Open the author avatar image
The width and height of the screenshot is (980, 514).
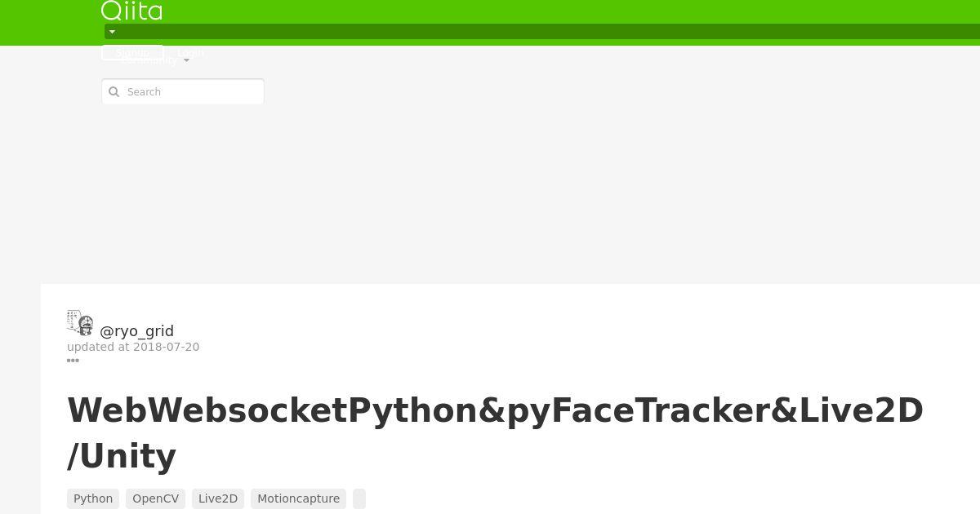[80, 323]
